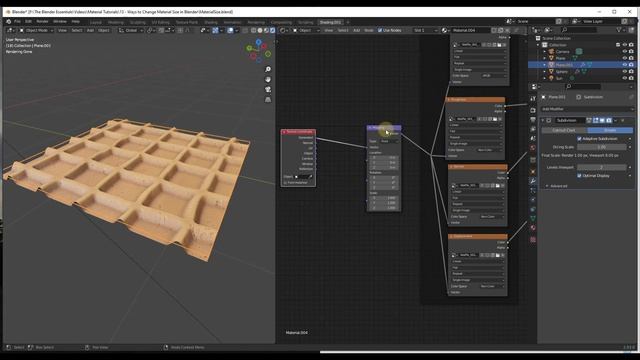This screenshot has width=640, height=360.
Task: Expand the Camera item in outliner
Action: [x=544, y=51]
